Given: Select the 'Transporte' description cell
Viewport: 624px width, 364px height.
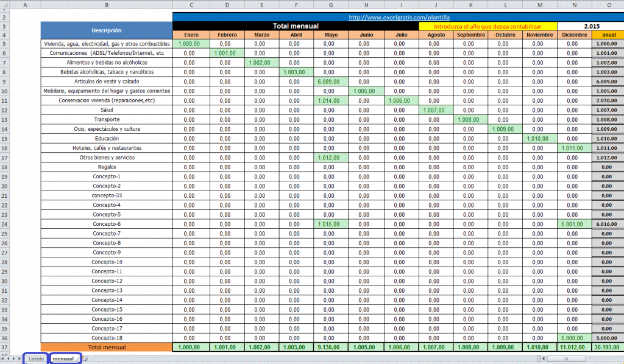Looking at the screenshot, I should 107,120.
